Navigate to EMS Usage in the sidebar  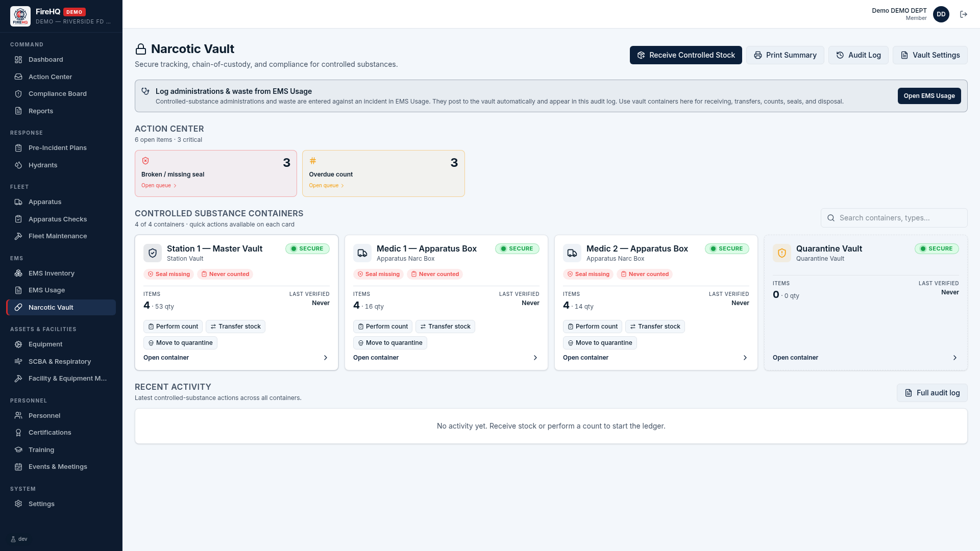coord(61,290)
